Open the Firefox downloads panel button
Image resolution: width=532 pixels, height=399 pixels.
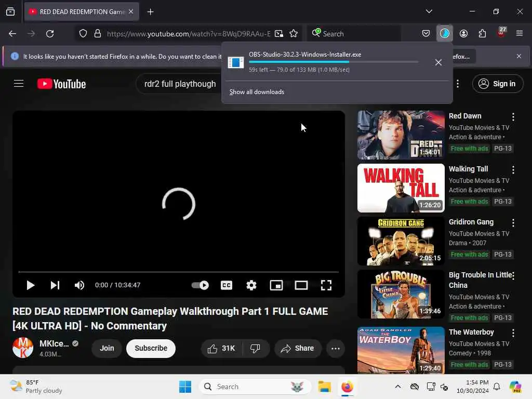pos(445,33)
